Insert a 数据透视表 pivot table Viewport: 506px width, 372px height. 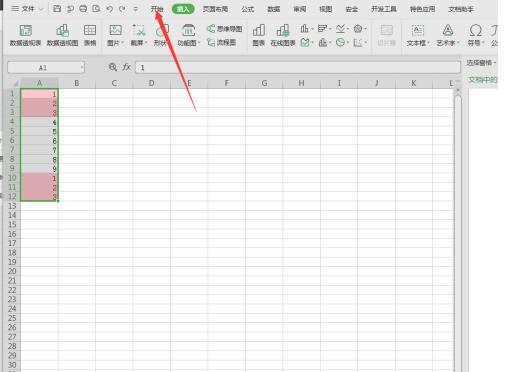25,35
